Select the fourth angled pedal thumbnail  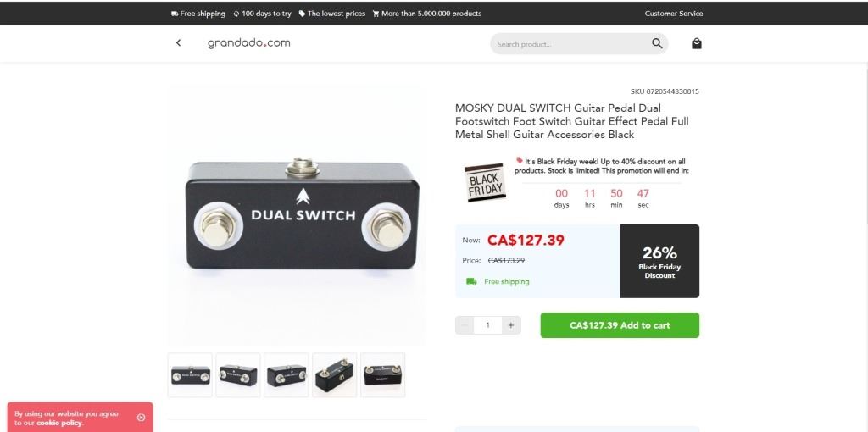pyautogui.click(x=334, y=375)
